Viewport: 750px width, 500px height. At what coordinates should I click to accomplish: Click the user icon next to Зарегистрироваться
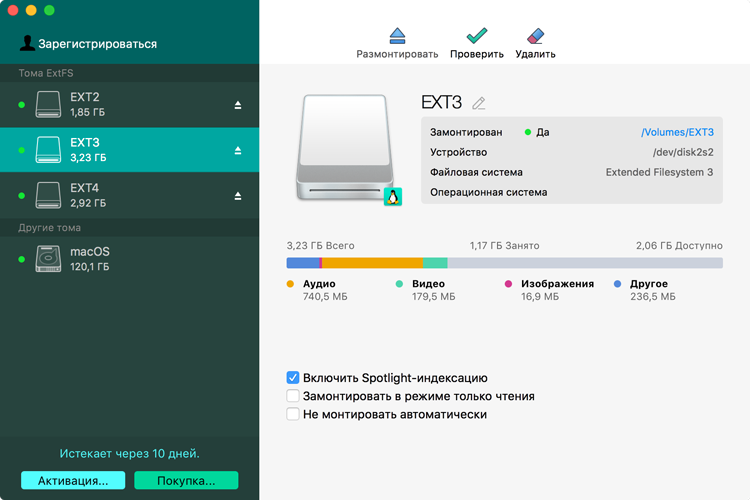(x=27, y=43)
